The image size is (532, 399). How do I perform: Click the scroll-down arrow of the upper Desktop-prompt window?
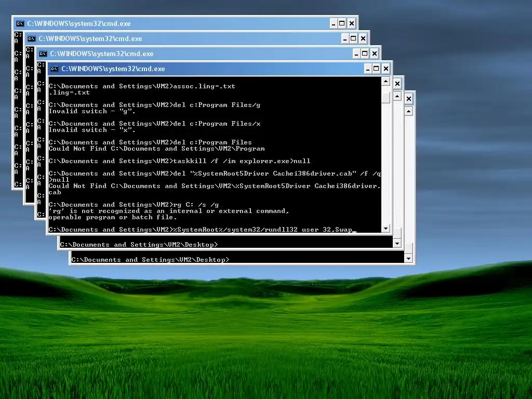point(397,243)
